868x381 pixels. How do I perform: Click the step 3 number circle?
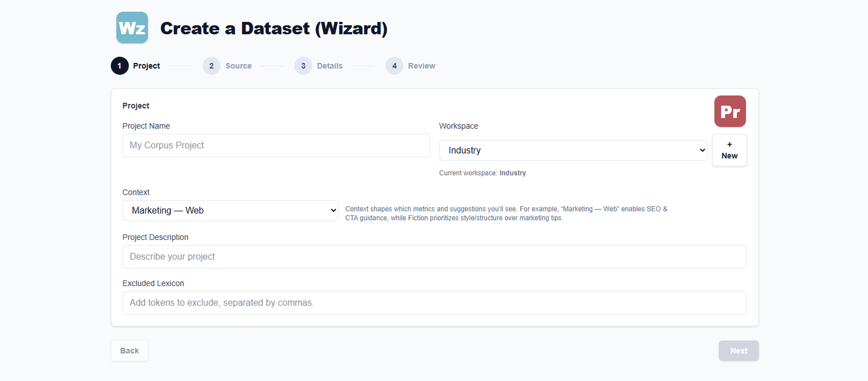303,66
